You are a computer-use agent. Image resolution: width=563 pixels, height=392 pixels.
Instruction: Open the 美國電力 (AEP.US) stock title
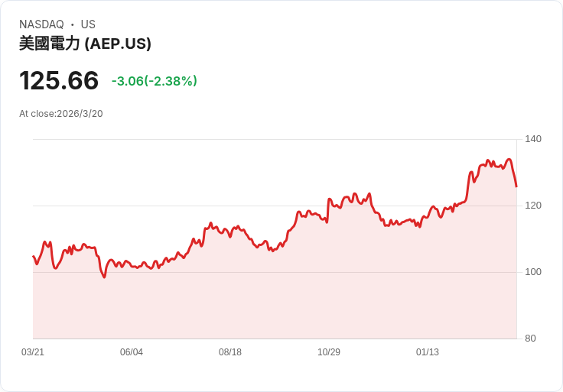85,44
